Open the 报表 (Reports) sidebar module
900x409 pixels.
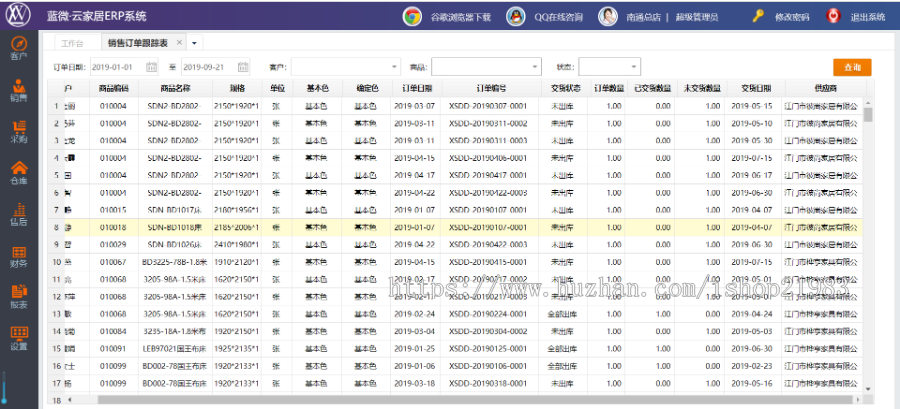(x=18, y=296)
